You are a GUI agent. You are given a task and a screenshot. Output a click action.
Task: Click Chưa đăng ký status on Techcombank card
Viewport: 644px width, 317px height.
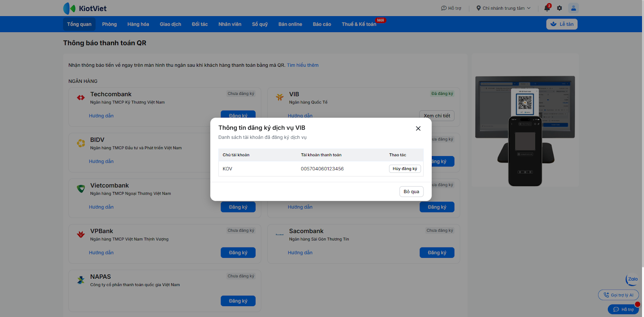point(241,94)
